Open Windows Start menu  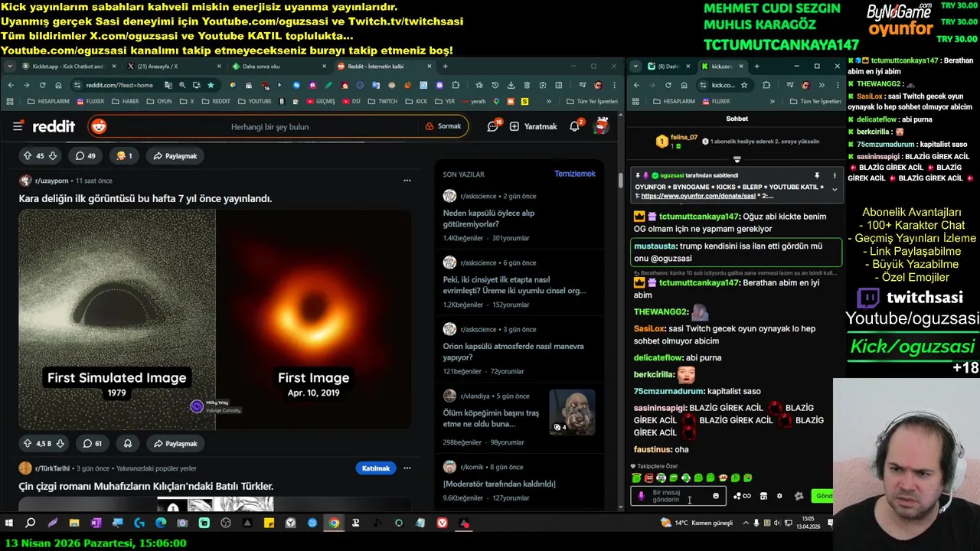9,523
